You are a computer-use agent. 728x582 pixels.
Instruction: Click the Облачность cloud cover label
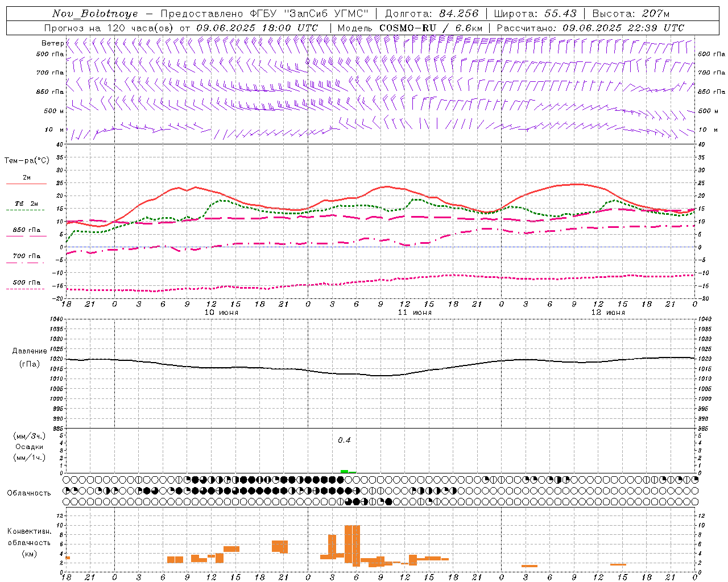(29, 493)
